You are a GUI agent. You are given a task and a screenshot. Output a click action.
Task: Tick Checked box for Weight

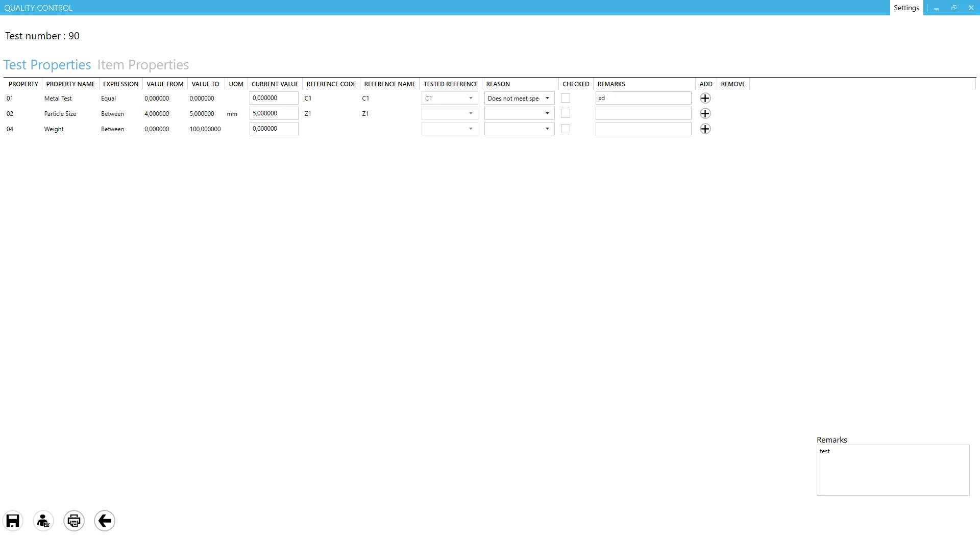[x=566, y=129]
